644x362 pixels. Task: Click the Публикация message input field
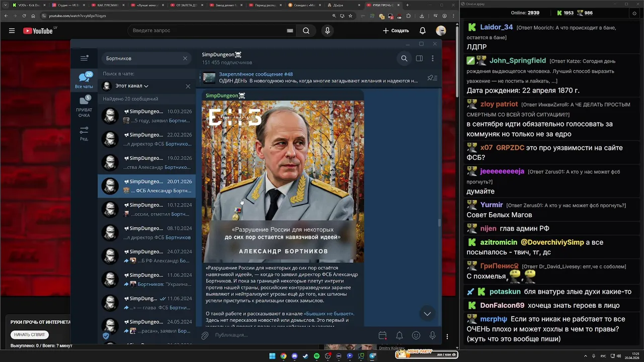(294, 335)
